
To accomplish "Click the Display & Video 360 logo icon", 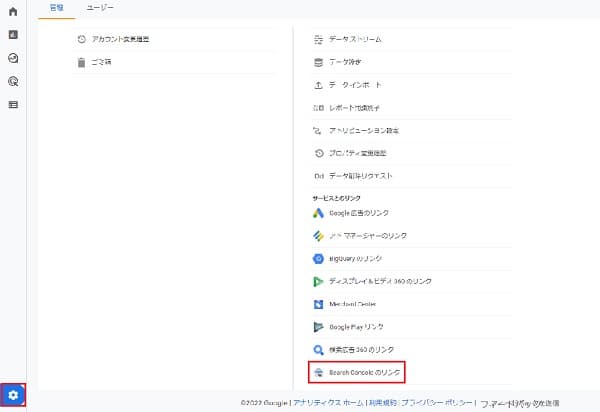I will pyautogui.click(x=318, y=282).
